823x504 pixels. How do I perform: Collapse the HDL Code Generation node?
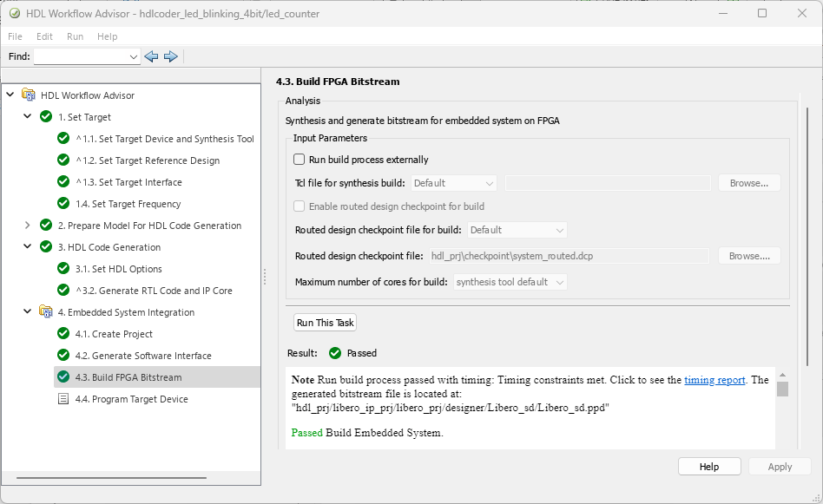28,247
